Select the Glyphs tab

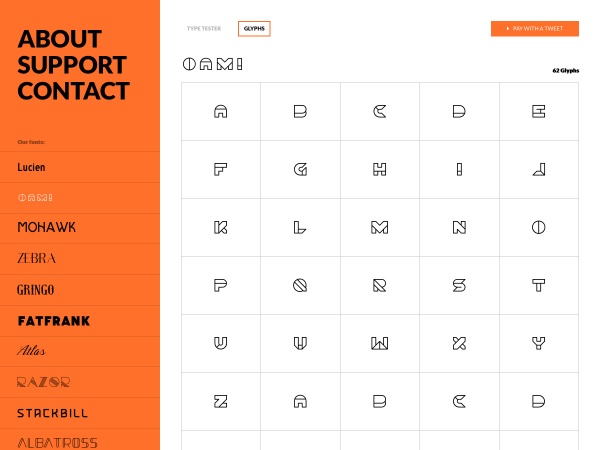[254, 29]
